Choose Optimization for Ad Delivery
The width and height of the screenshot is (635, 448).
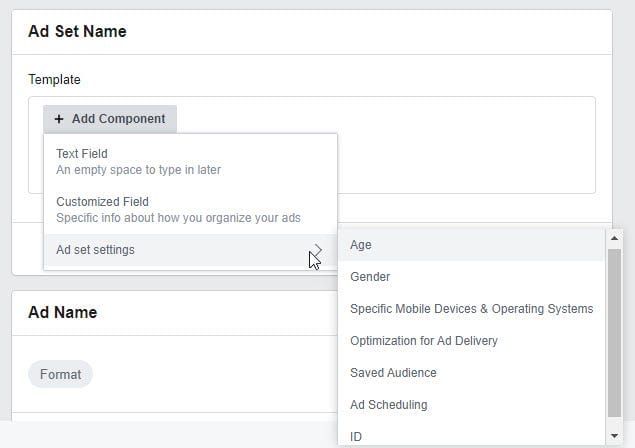point(423,341)
